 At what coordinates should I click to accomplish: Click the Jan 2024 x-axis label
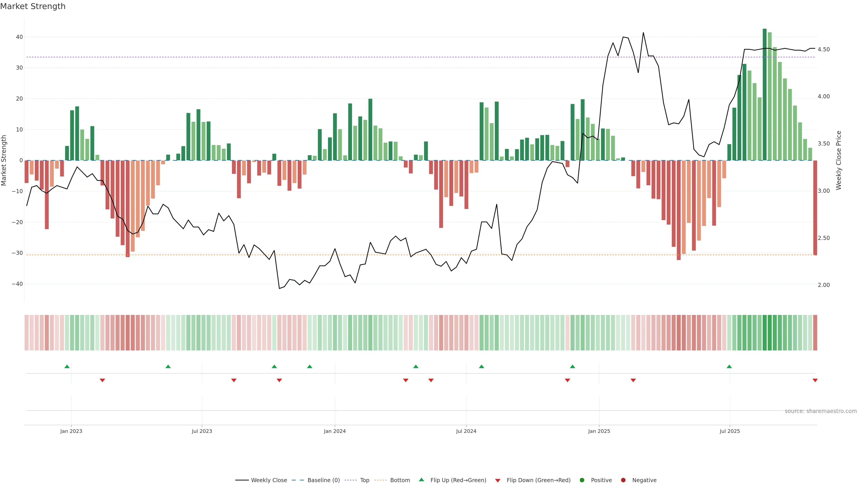click(335, 431)
